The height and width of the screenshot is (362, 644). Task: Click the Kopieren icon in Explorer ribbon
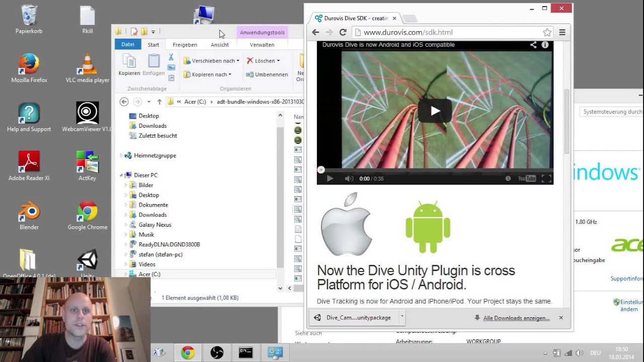tap(129, 65)
